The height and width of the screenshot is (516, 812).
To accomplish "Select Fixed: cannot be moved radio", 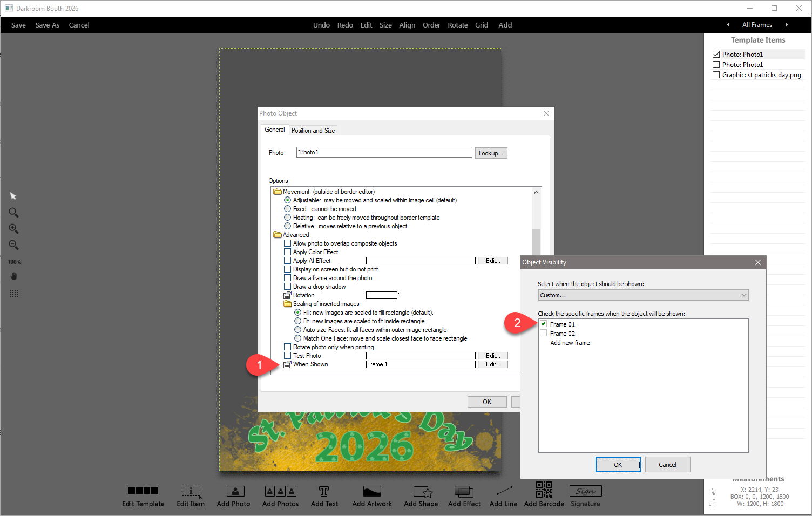I will 288,209.
